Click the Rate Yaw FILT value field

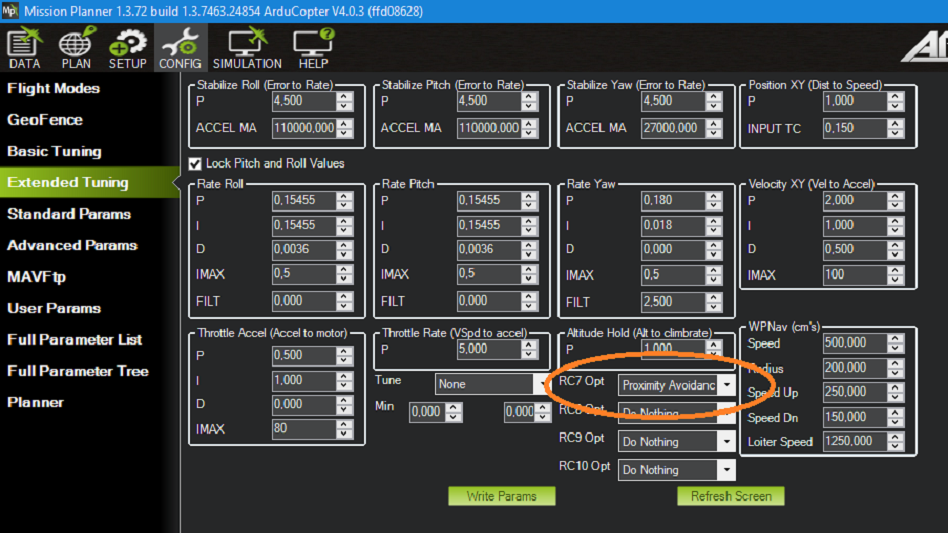(x=671, y=301)
